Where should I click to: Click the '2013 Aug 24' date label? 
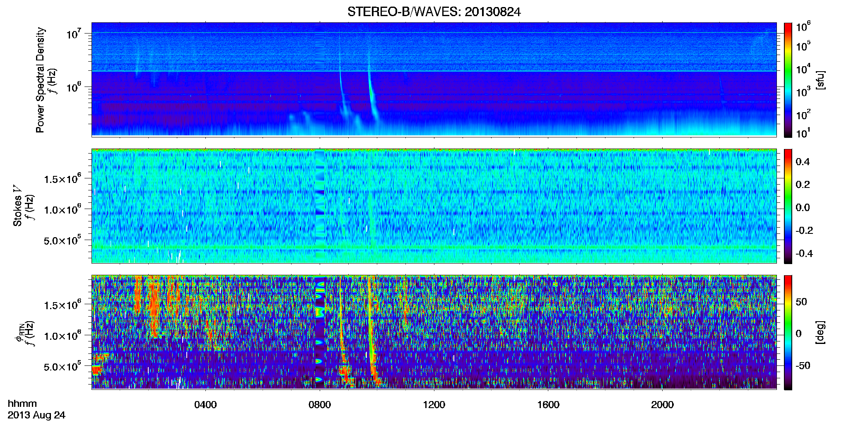(36, 415)
